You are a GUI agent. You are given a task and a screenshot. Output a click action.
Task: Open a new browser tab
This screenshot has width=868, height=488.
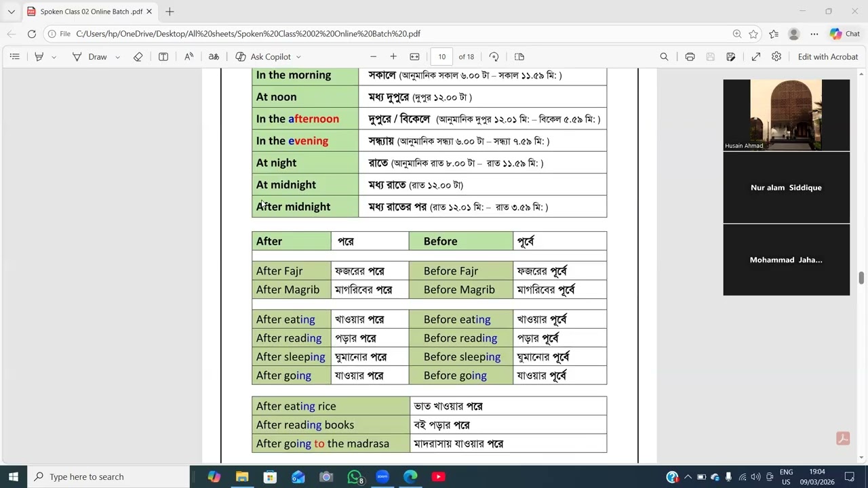point(170,12)
